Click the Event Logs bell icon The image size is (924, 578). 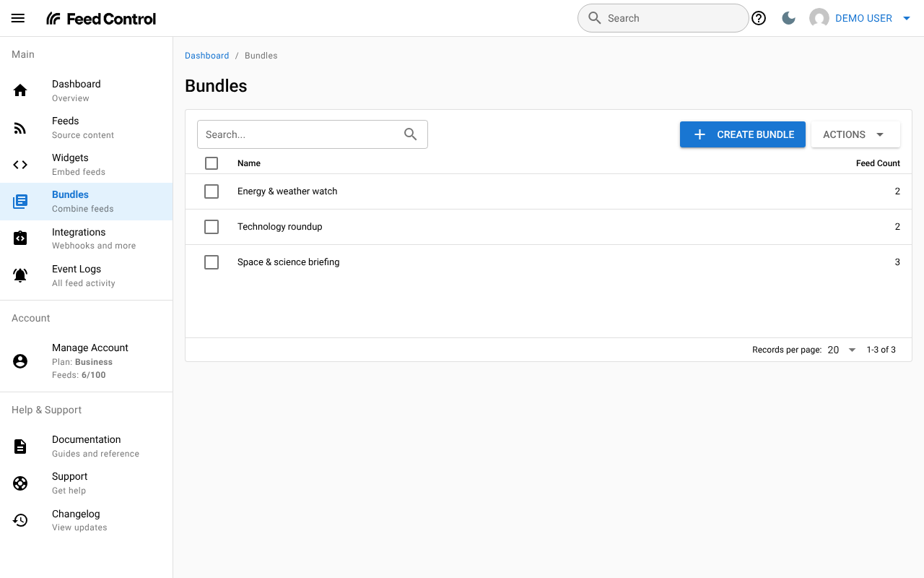(x=20, y=275)
